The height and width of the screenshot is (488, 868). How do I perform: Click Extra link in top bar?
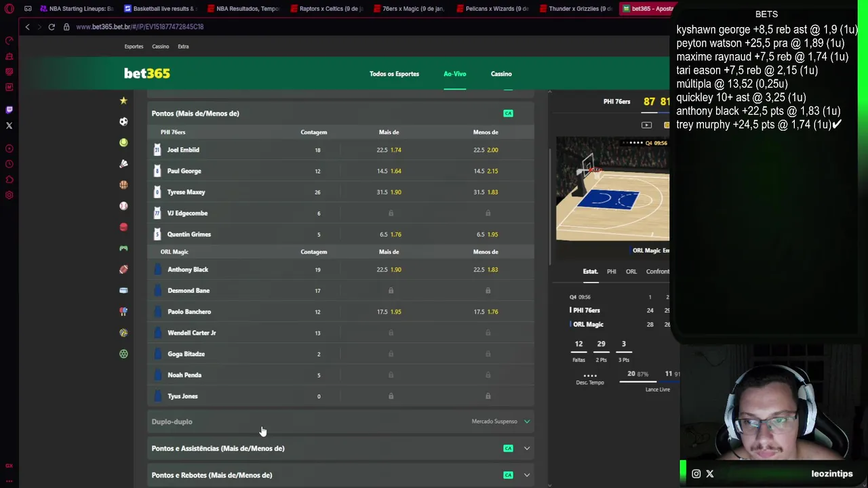click(183, 47)
